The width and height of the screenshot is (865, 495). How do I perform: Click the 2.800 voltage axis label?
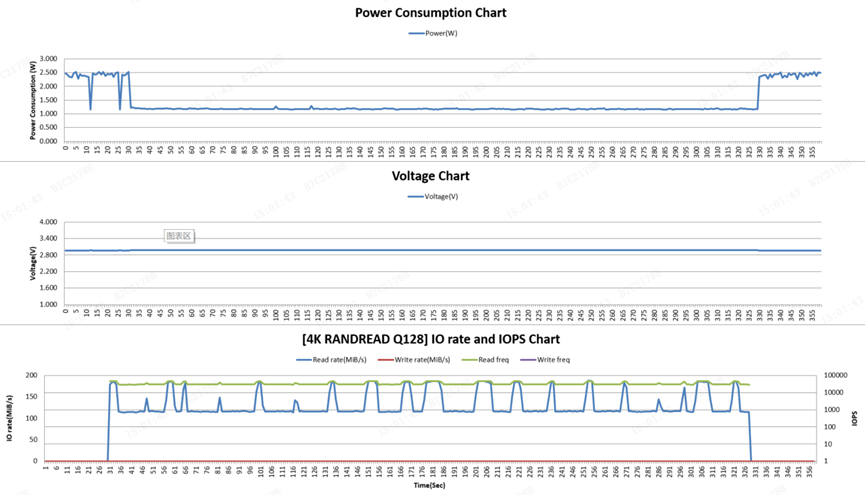pyautogui.click(x=49, y=255)
